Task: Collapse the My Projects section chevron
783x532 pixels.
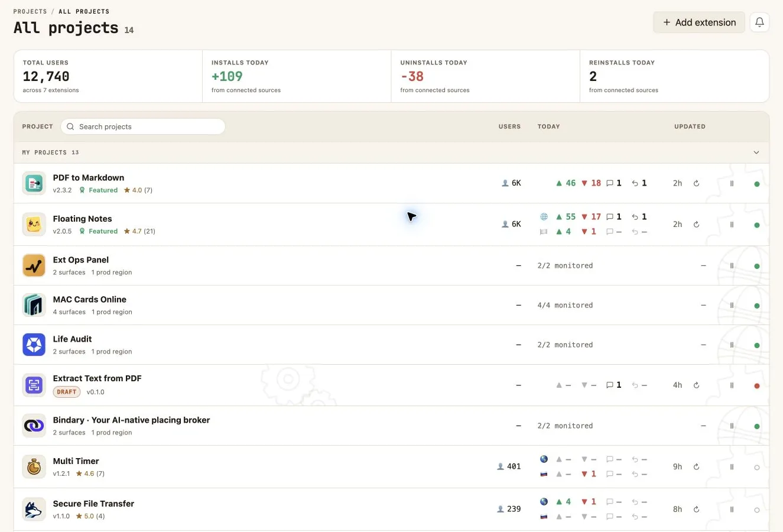Action: pyautogui.click(x=756, y=153)
